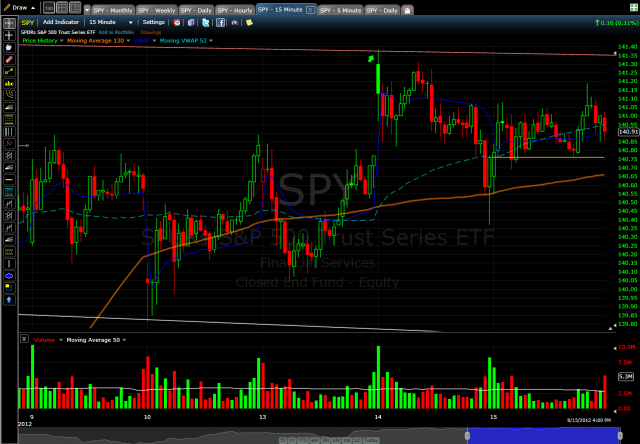Click the blue selected range area
640x444 pixels.
[544, 435]
